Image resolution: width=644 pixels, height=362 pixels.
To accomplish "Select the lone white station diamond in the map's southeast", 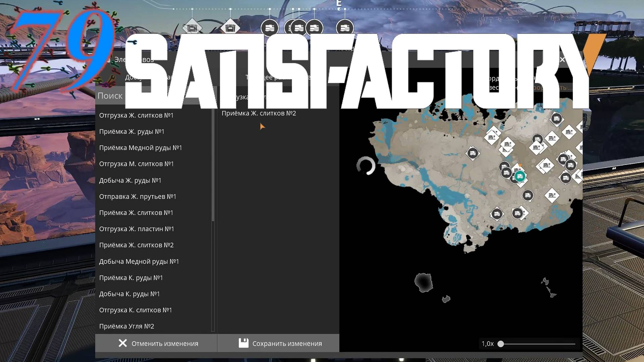I will click(552, 195).
